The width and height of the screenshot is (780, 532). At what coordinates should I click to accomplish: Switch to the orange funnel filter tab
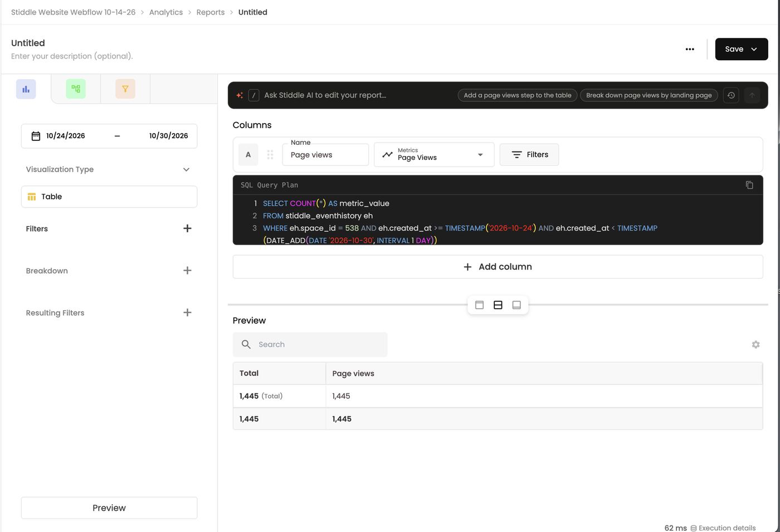tap(125, 89)
